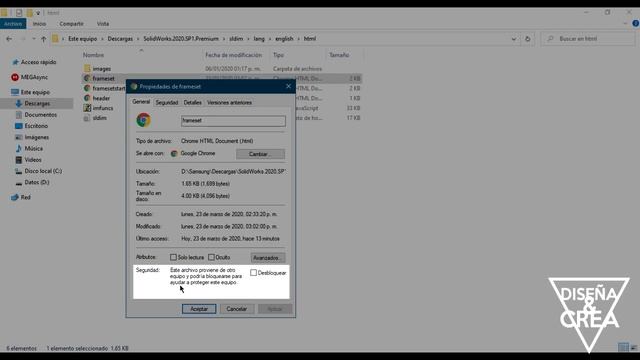Sort by Tipo column header

278,55
